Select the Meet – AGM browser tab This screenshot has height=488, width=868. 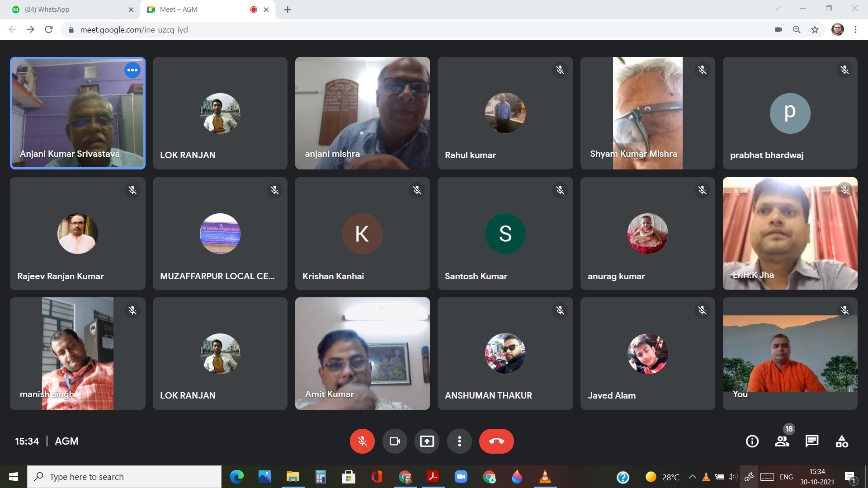click(199, 9)
